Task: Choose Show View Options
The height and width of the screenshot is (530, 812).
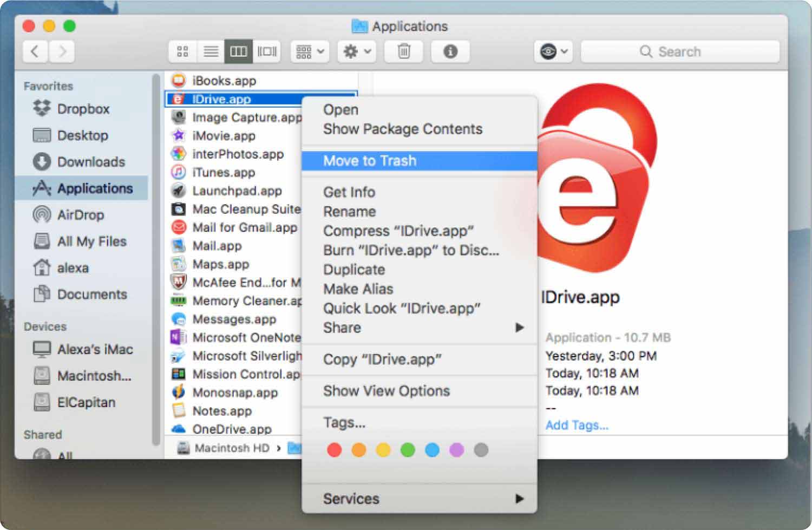Action: (420, 391)
